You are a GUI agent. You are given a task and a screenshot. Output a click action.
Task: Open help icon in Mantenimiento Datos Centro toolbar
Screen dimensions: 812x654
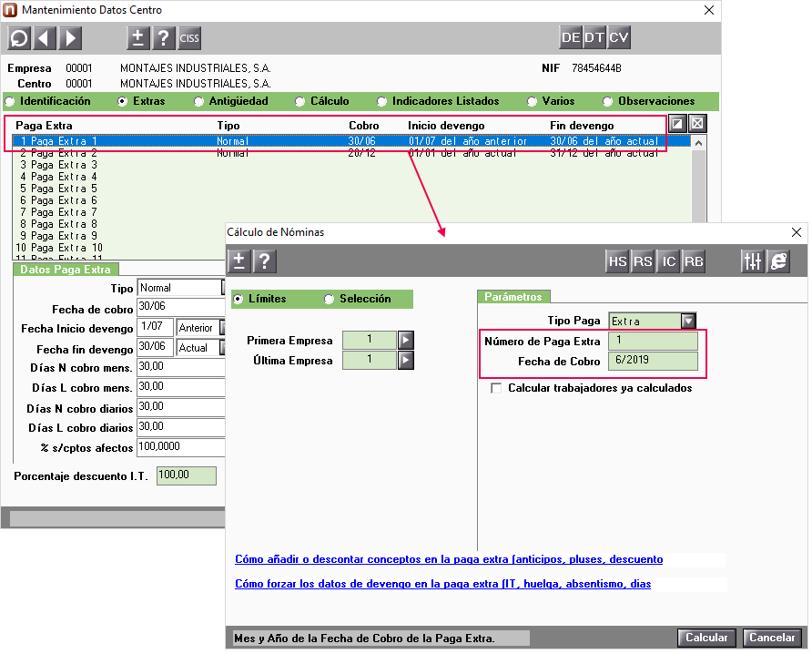pyautogui.click(x=164, y=38)
